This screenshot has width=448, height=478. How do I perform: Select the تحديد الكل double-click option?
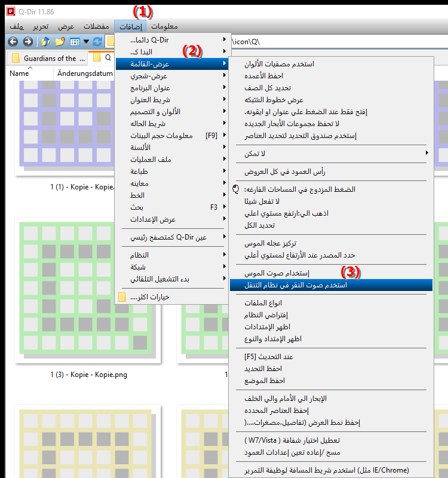[x=331, y=225]
